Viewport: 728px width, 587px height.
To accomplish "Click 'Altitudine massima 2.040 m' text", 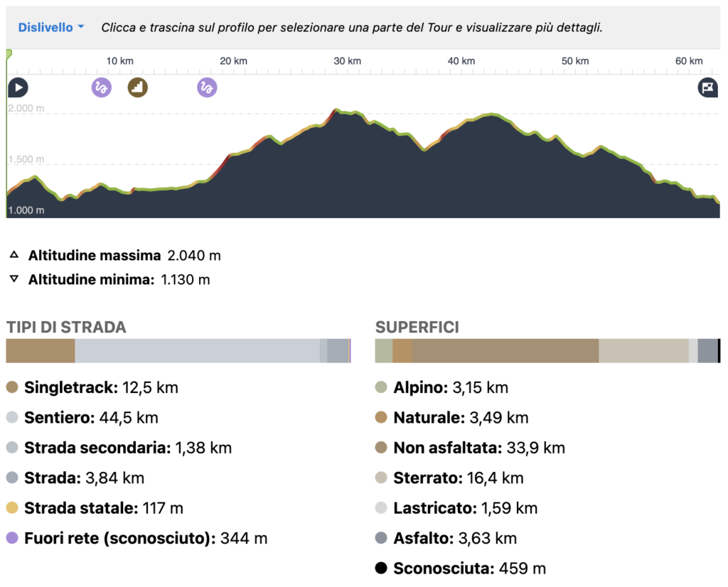I will click(124, 255).
